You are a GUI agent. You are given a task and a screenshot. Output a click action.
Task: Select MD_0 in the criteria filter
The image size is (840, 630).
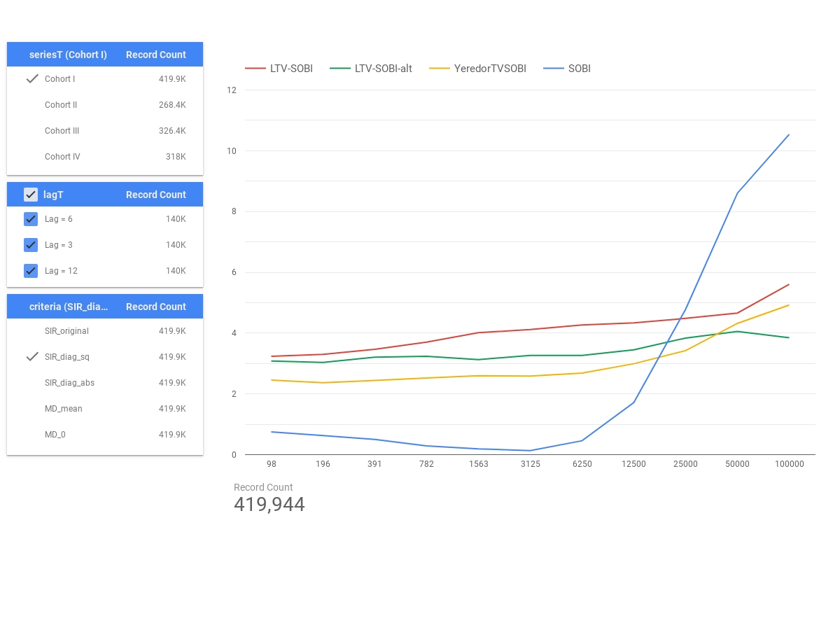point(55,435)
